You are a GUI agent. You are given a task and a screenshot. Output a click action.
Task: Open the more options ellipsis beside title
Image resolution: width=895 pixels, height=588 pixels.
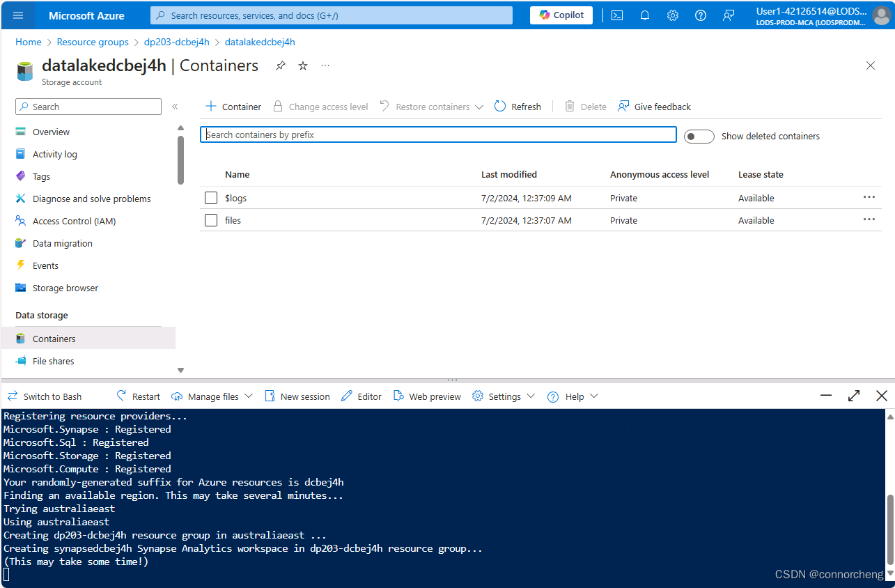point(325,65)
